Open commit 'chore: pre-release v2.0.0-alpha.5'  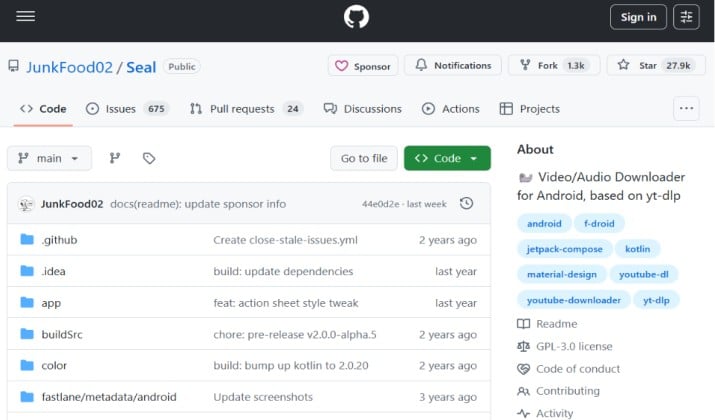tap(295, 334)
